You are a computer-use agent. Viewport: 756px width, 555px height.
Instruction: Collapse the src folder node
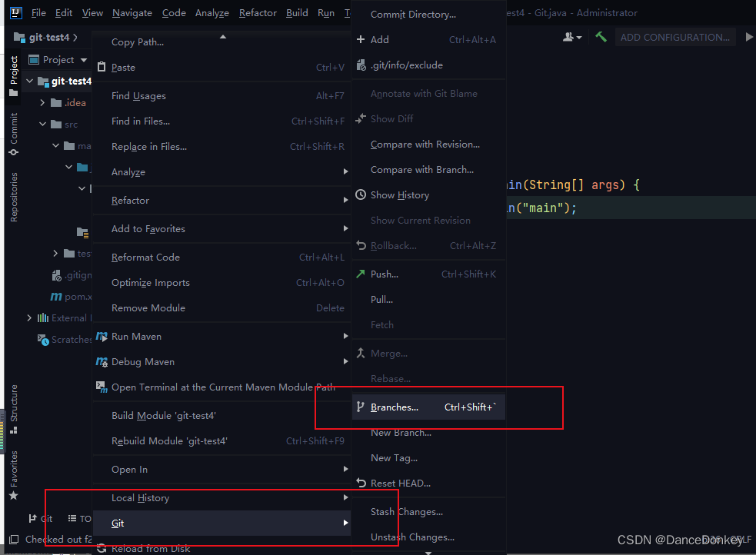point(42,124)
